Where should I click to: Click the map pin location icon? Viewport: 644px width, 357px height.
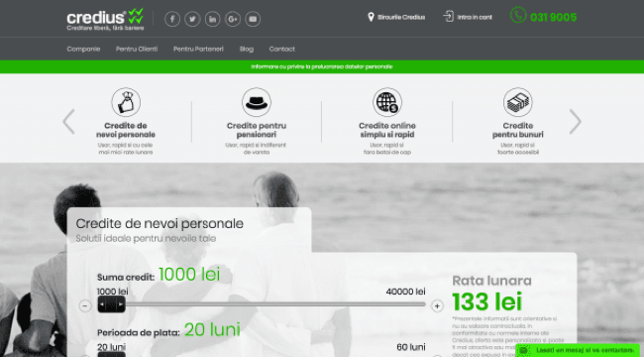(x=371, y=17)
